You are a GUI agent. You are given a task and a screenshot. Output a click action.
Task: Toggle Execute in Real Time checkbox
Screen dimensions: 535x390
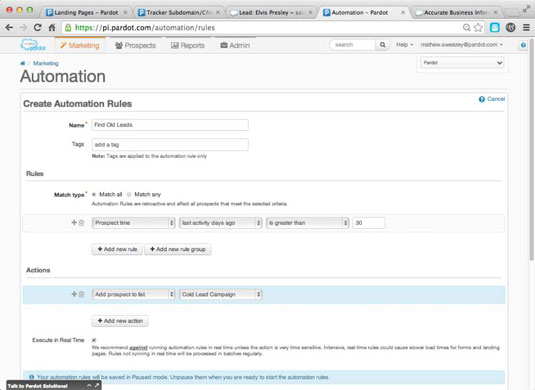coord(94,340)
